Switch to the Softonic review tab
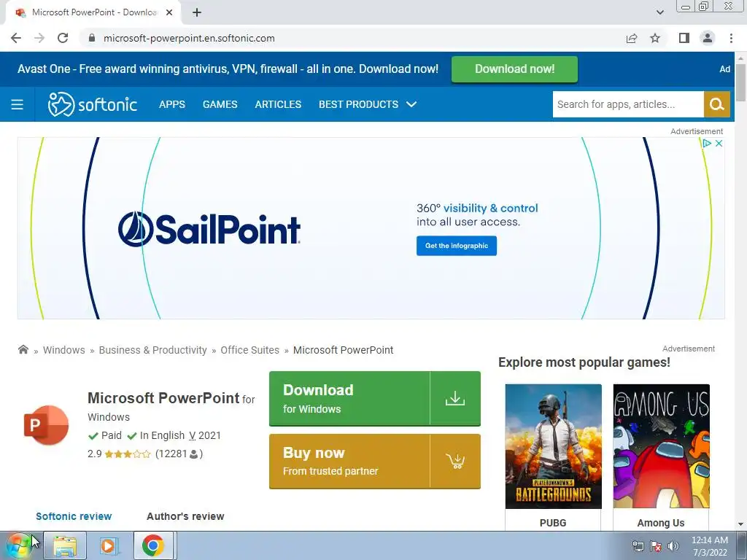The height and width of the screenshot is (560, 747). click(74, 516)
